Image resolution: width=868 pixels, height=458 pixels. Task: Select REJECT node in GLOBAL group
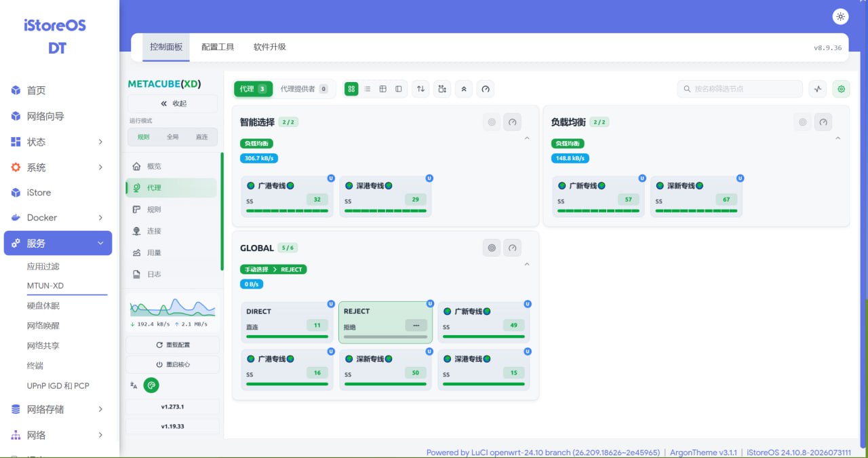coord(385,322)
